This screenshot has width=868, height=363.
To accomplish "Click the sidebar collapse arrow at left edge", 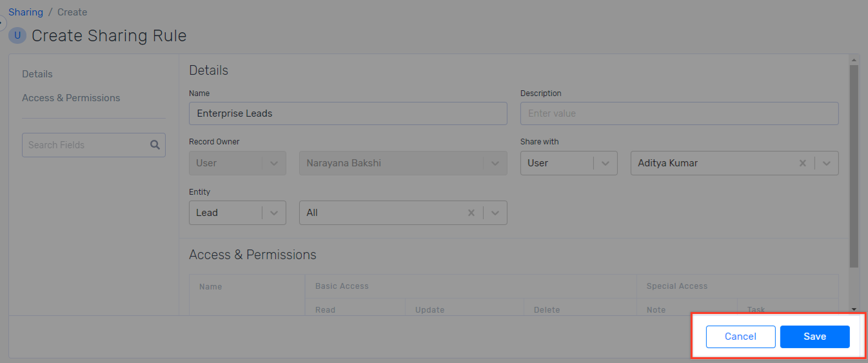I will coord(2,23).
